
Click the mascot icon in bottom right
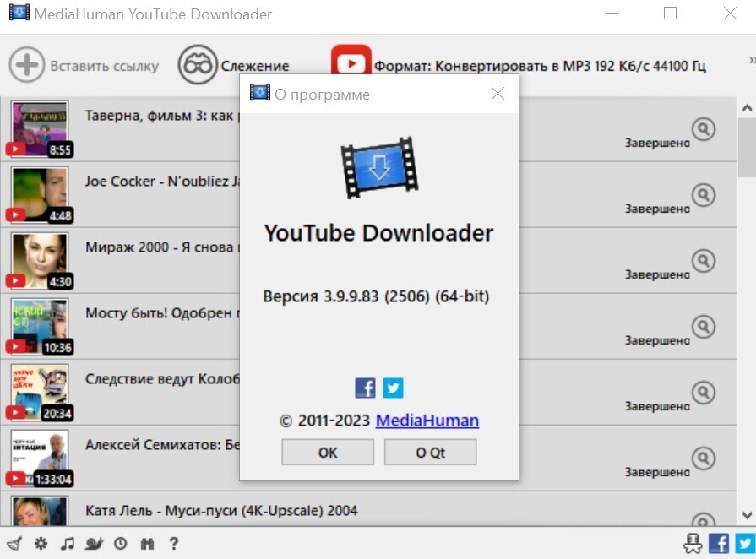(693, 544)
